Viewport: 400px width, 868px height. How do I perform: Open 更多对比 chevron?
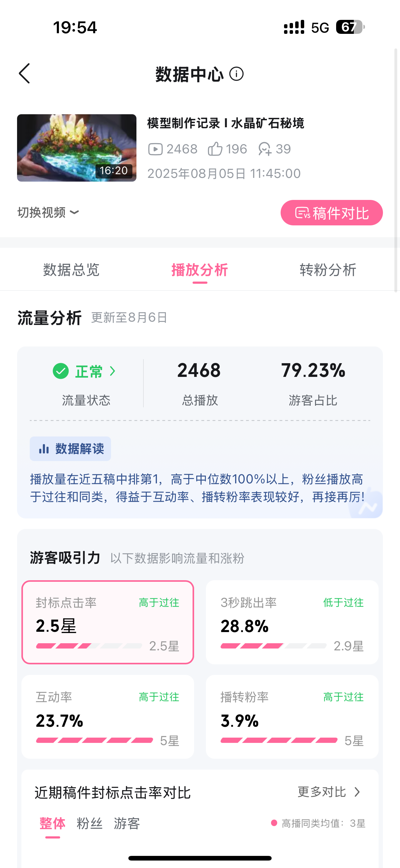click(357, 792)
